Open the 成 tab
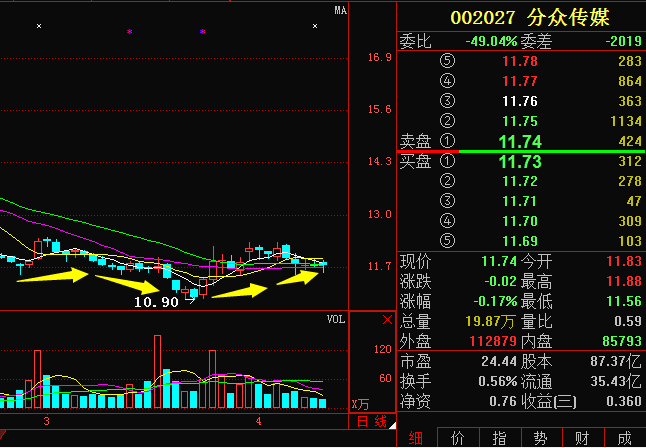 [625, 438]
